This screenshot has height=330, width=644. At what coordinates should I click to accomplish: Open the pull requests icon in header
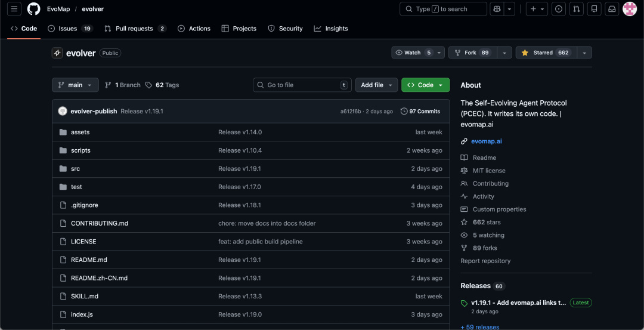click(x=576, y=9)
